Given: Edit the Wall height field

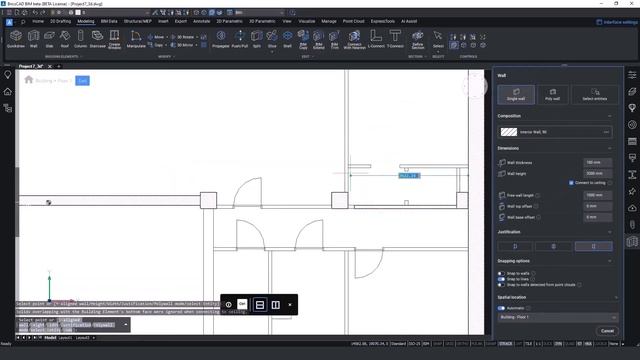Looking at the screenshot, I should 598,173.
